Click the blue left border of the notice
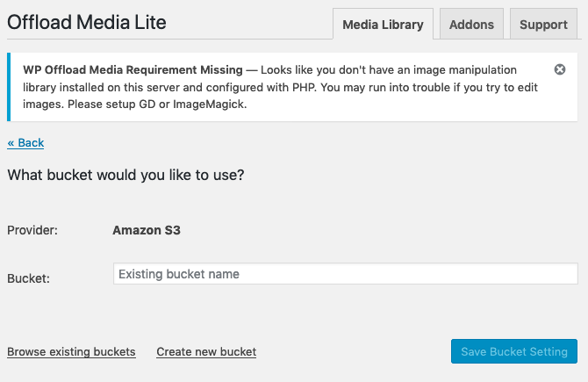 tap(9, 87)
